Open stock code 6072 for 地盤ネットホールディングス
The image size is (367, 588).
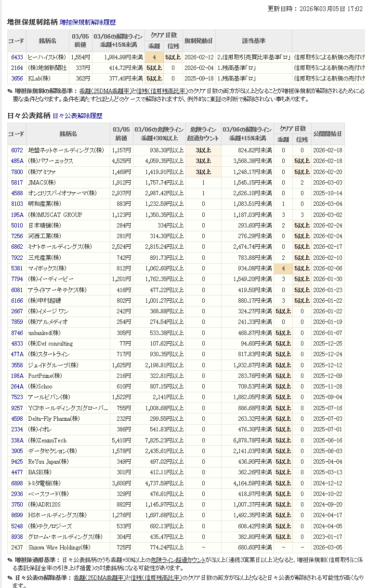click(17, 150)
